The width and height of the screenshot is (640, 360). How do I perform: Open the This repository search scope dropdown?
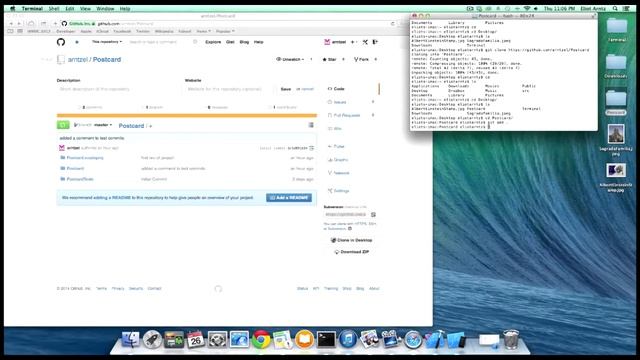point(107,42)
